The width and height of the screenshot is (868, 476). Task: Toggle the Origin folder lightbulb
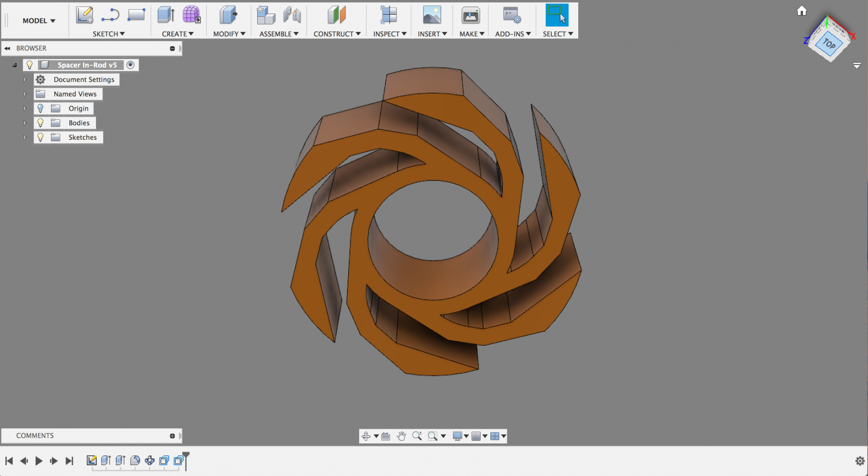click(41, 108)
